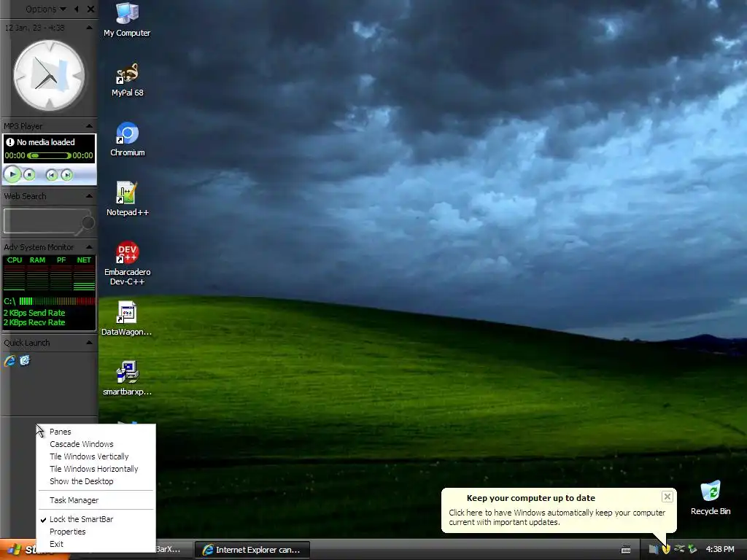Launch MyPal 68 browser shortcut

[127, 79]
